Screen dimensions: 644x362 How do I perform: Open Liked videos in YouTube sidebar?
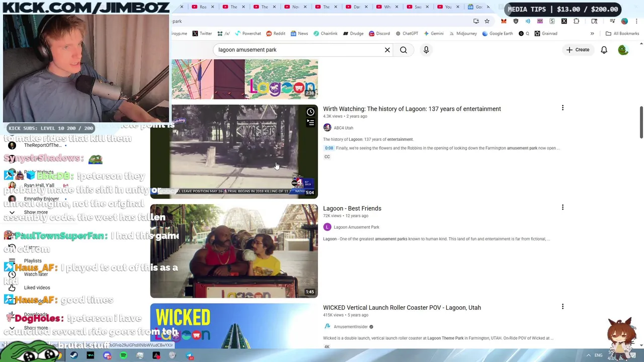tap(37, 288)
